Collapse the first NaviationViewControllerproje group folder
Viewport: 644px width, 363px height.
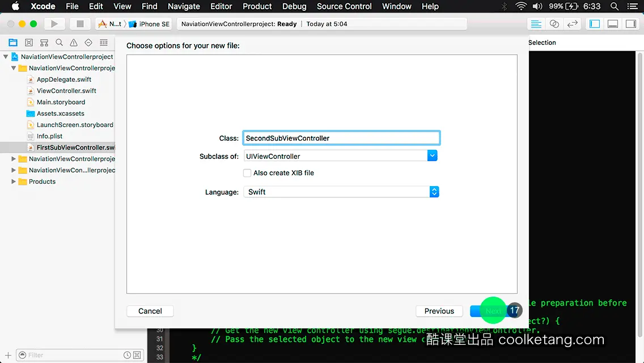point(14,68)
